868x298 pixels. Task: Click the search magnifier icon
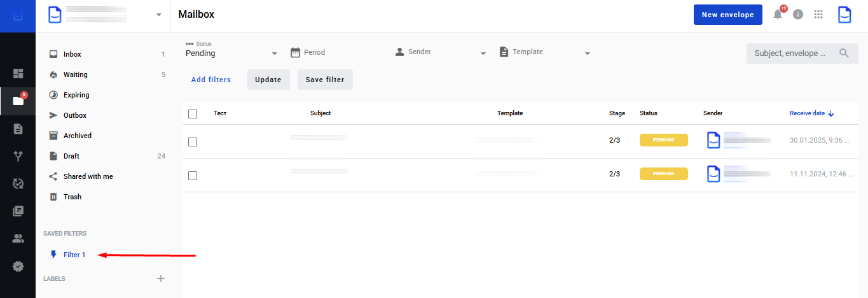pos(844,53)
